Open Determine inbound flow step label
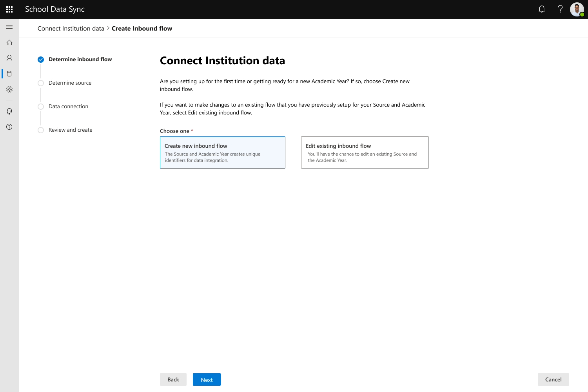The image size is (588, 392). [80, 59]
